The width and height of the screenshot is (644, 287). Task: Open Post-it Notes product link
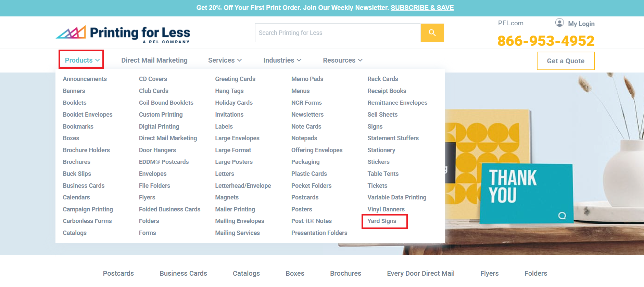coord(311,221)
